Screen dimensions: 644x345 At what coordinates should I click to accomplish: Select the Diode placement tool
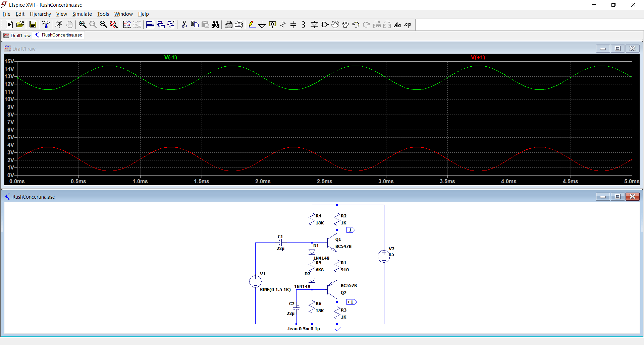point(314,24)
